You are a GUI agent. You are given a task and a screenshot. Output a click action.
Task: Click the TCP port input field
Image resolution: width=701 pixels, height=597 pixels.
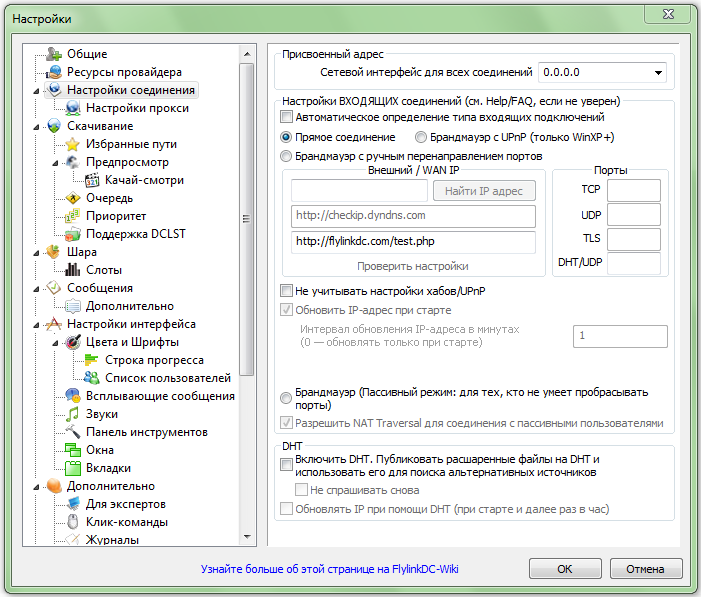pyautogui.click(x=634, y=190)
